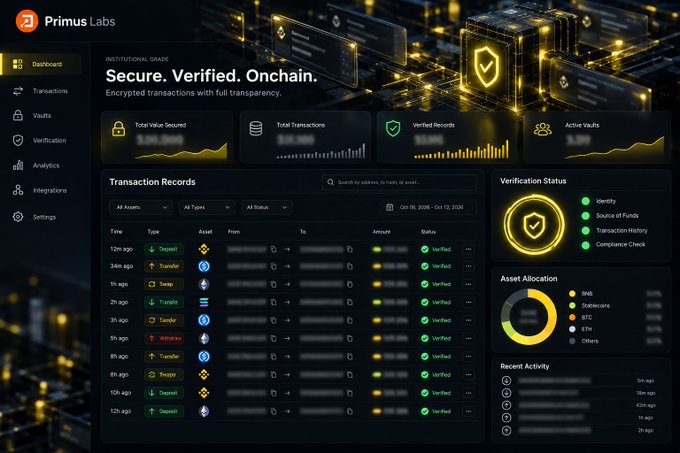Click the Transactions swap-arrows icon

click(18, 91)
